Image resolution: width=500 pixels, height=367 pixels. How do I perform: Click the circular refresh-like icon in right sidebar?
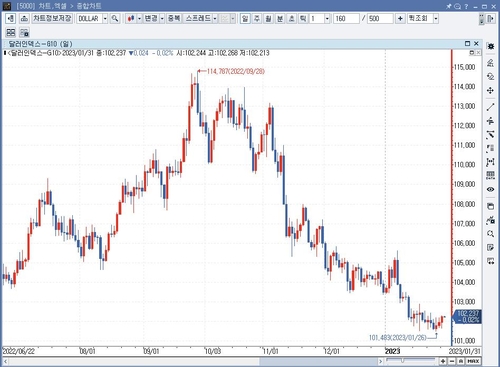[x=490, y=77]
